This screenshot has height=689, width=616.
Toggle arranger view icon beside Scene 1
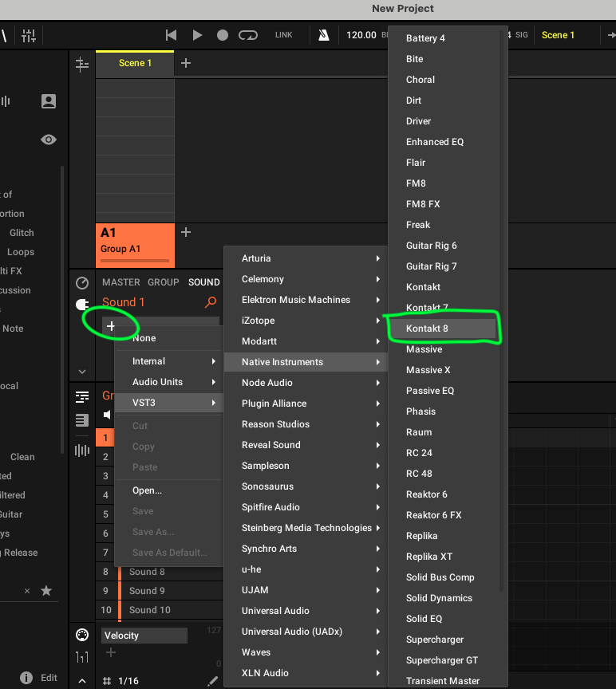pos(81,65)
